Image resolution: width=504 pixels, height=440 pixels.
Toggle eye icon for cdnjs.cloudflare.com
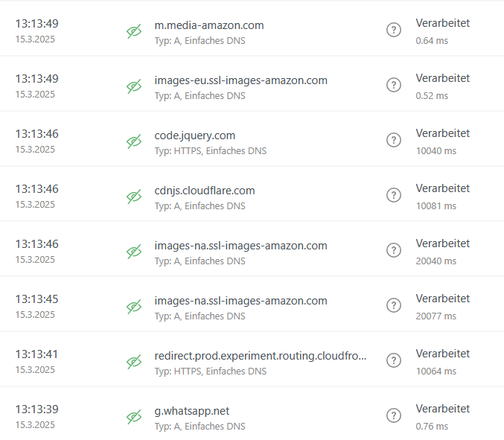tap(134, 197)
